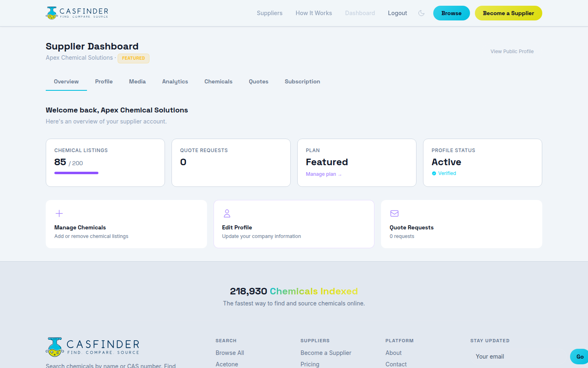Screen dimensions: 588x368
Task: Switch to the Analytics tab
Action: click(x=175, y=81)
